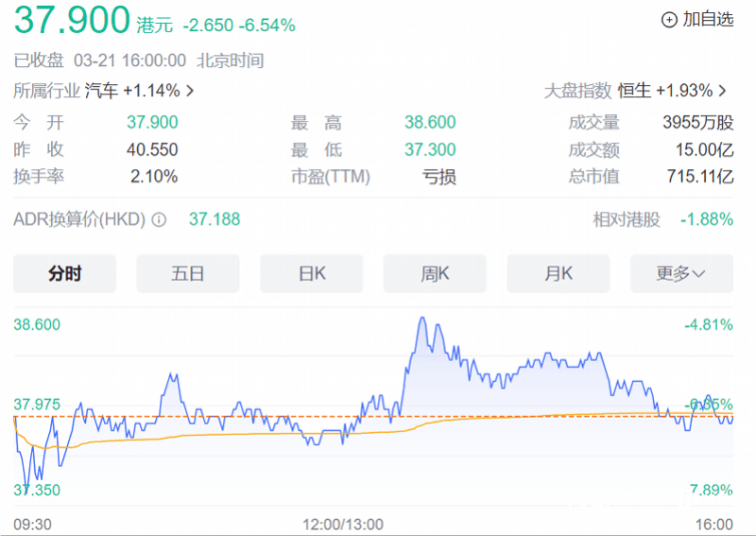Screen dimensions: 756x536
Task: Select the 分时 chart tab
Action: [64, 273]
